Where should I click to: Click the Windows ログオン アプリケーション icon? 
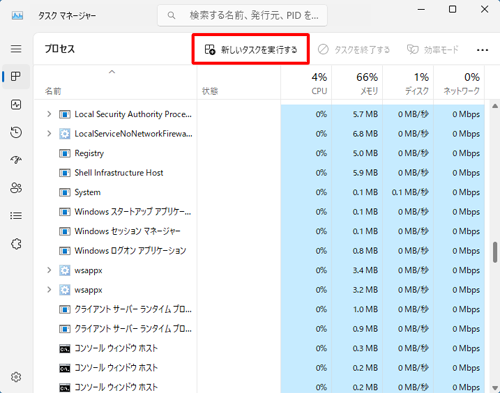[x=65, y=251]
